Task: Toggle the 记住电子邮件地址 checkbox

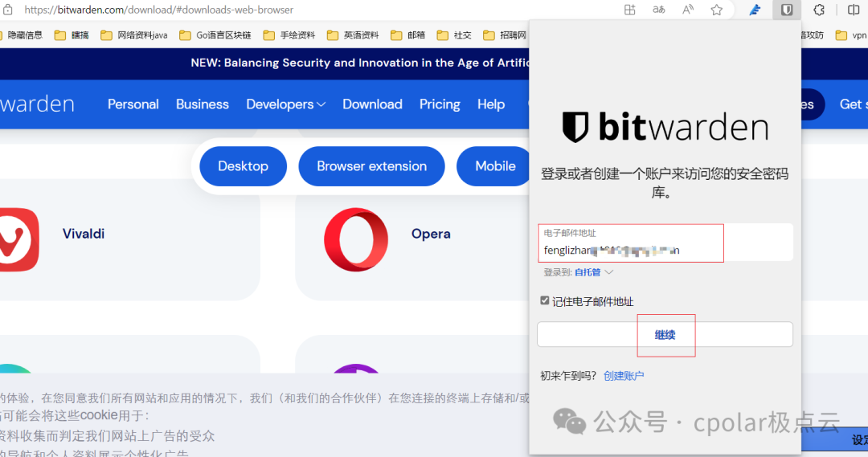Action: (545, 300)
